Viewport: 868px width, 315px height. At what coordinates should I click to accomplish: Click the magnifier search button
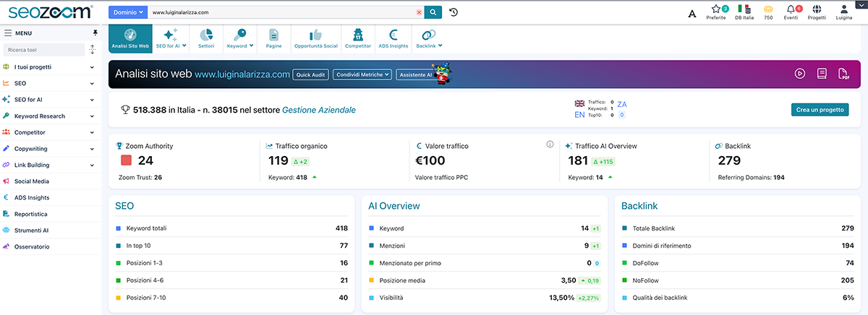tap(433, 12)
